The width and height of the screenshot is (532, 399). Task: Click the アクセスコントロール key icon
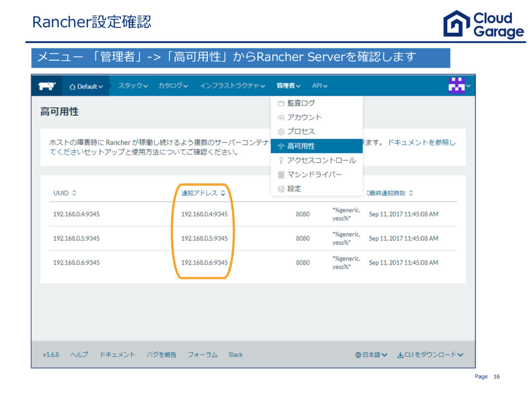[281, 161]
